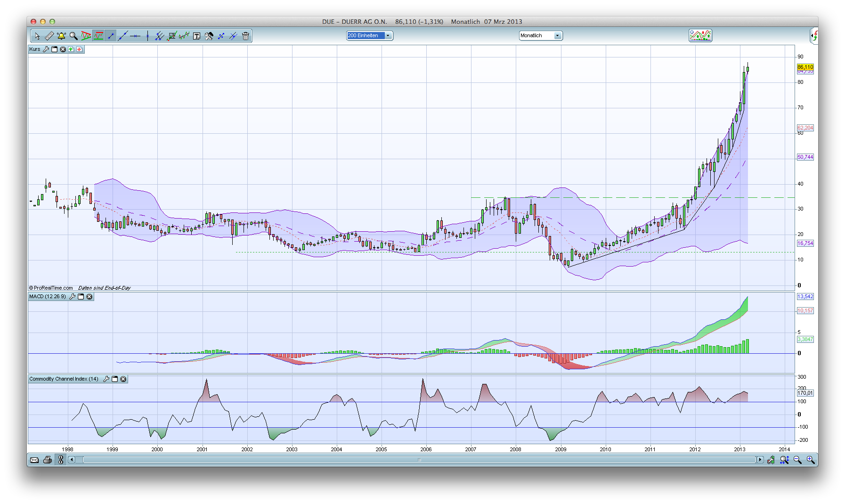Zoom in with the plus magnifier
Screen dimensions: 845x504
tap(810, 460)
